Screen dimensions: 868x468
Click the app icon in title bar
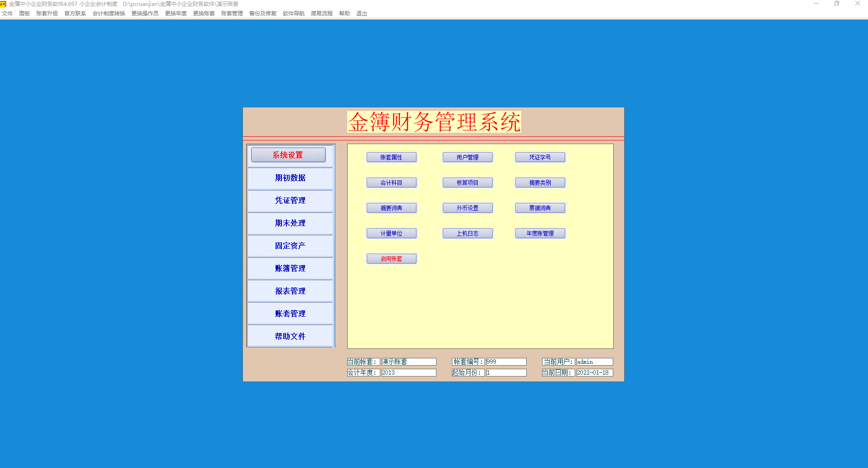pos(3,4)
